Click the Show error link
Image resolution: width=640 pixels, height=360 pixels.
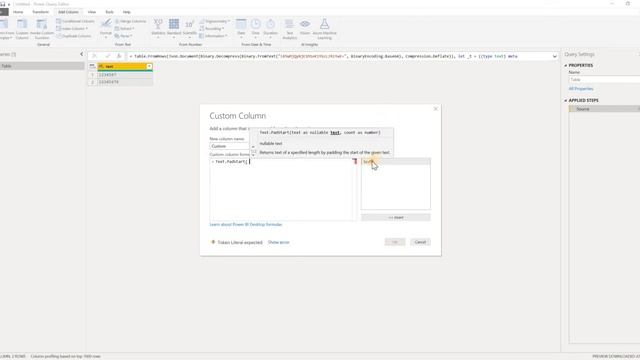(x=278, y=242)
